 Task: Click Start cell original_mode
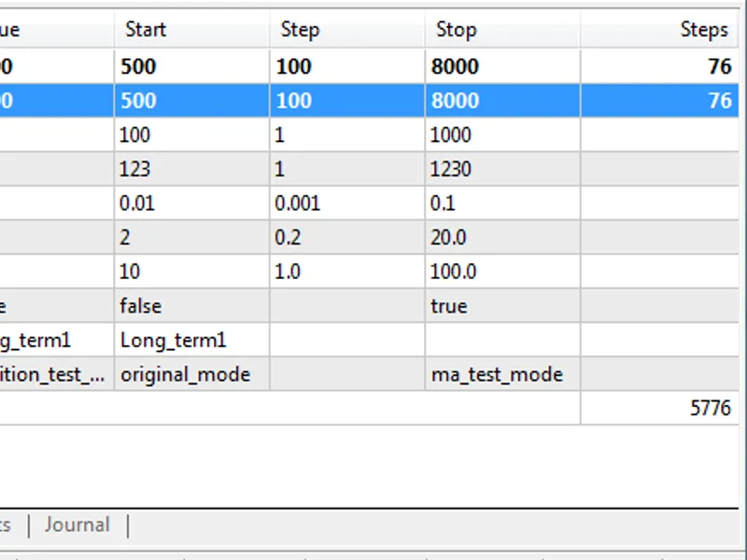192,374
